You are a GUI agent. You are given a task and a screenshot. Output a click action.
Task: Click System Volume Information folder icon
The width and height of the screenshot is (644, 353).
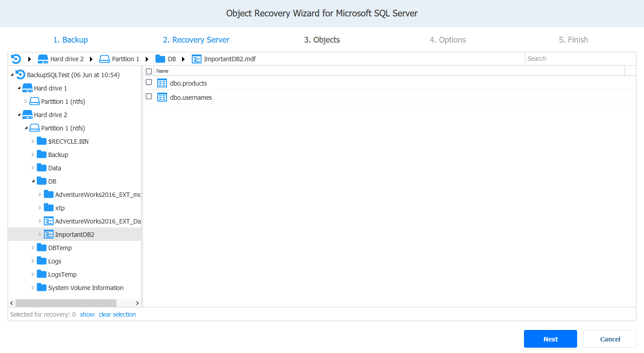point(42,287)
